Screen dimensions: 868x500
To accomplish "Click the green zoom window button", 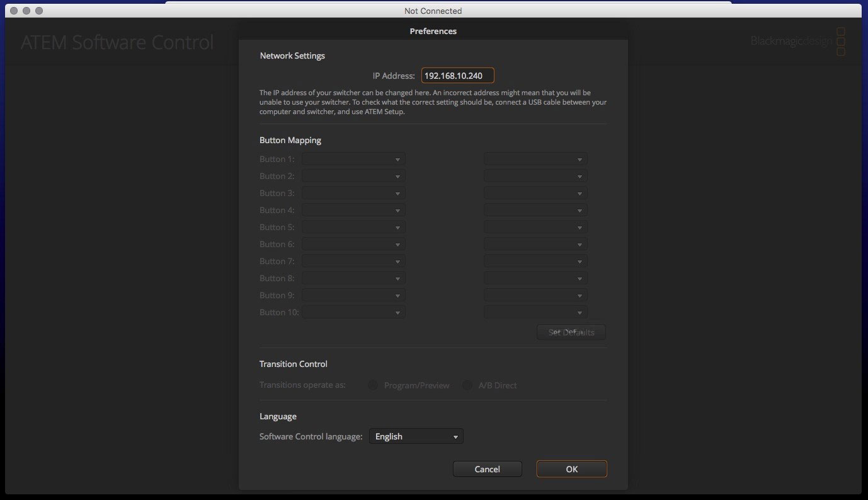I will (39, 11).
